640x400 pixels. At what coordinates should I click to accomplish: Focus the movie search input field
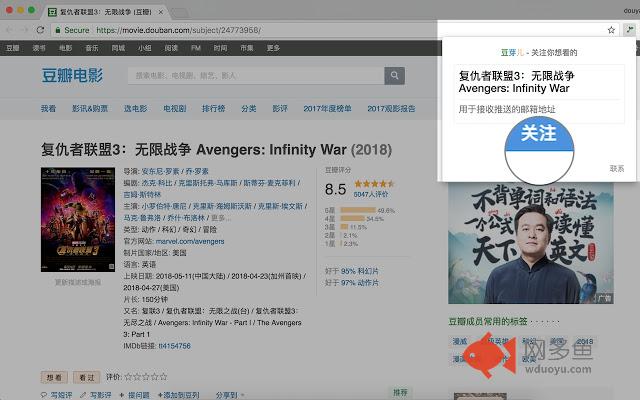(256, 76)
